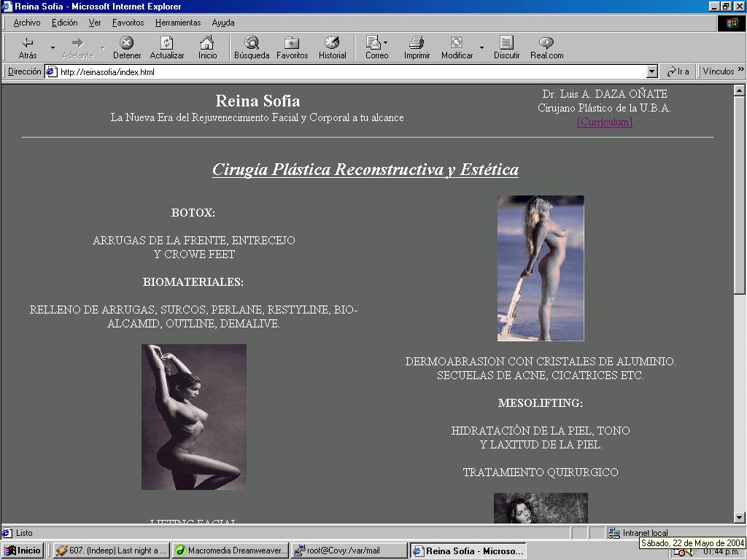Open the Modificar dropdown arrow

(481, 48)
